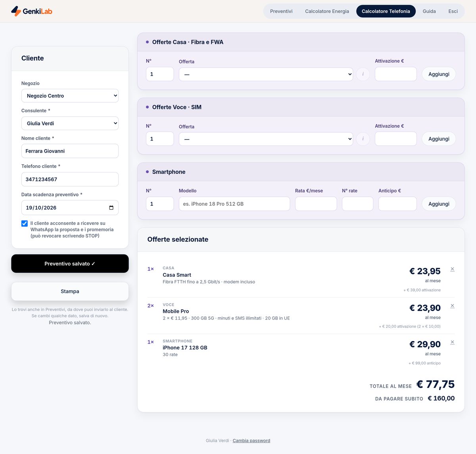Click Preventivo salvato button
This screenshot has height=454, width=476.
pos(70,264)
